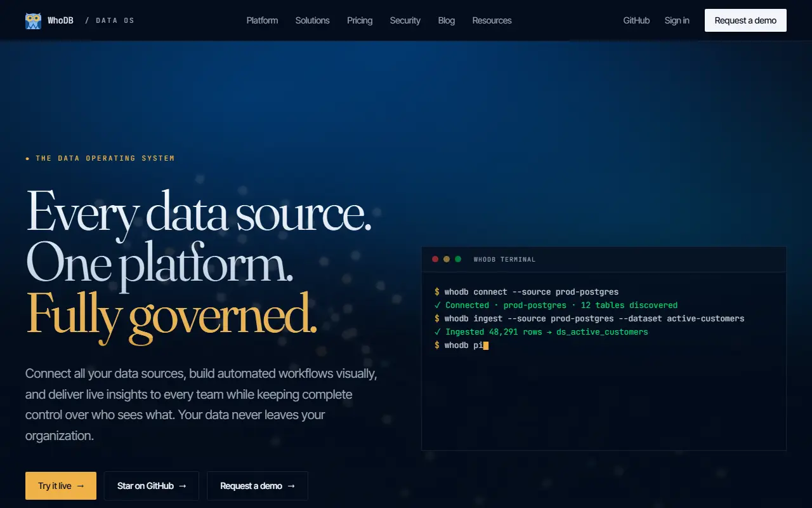Click the 'Connect all your data sources' paragraph
812x508 pixels.
(x=202, y=404)
